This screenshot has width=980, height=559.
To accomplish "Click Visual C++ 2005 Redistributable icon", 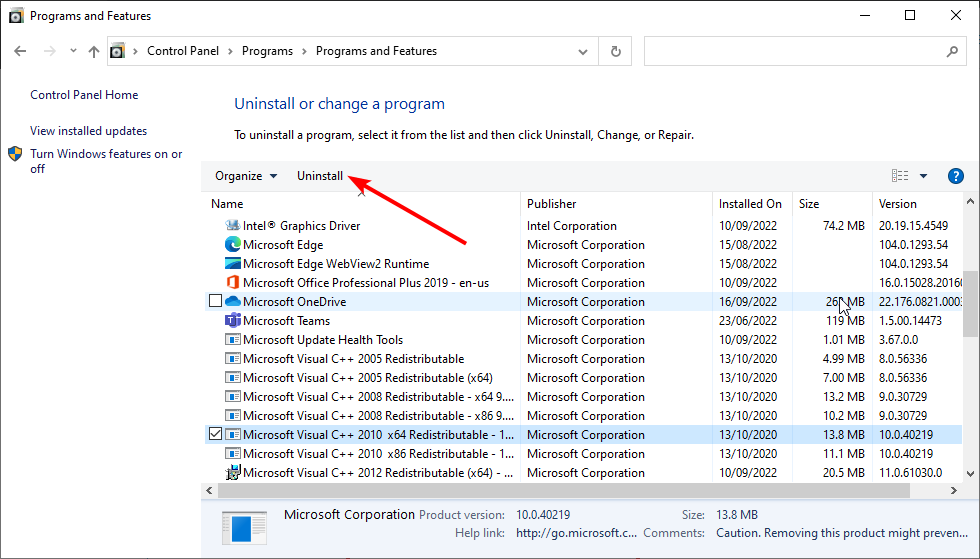I will pos(232,359).
